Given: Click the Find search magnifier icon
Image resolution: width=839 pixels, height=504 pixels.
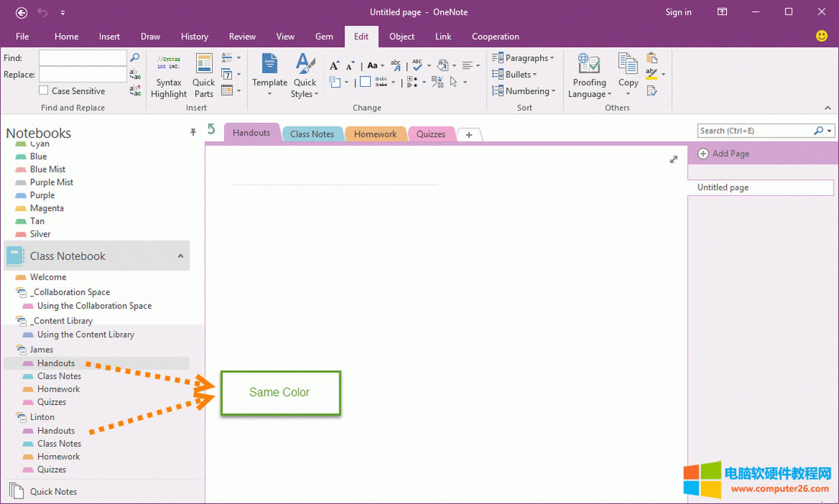Looking at the screenshot, I should [x=135, y=58].
